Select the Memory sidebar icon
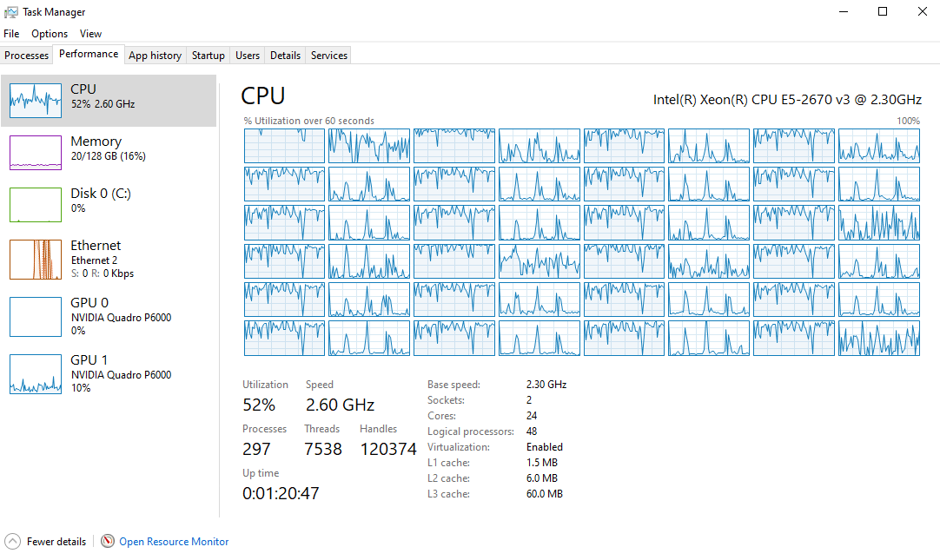The height and width of the screenshot is (560, 940). point(35,151)
